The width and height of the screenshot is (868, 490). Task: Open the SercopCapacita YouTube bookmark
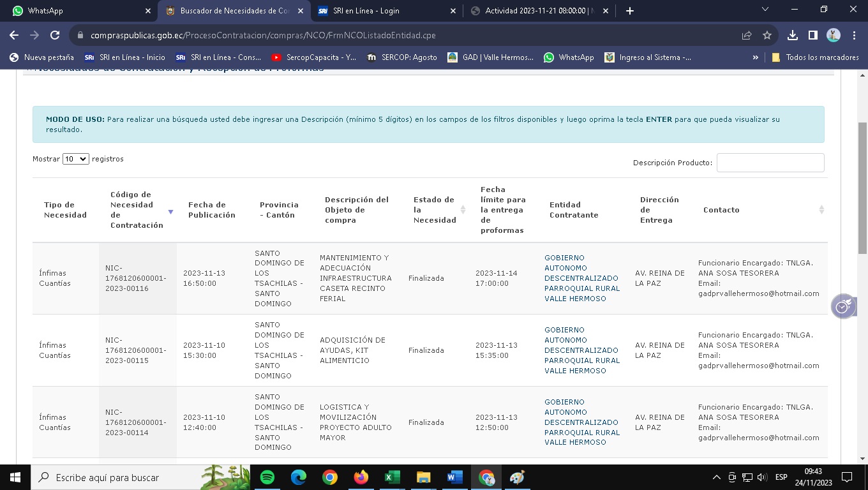pyautogui.click(x=313, y=57)
